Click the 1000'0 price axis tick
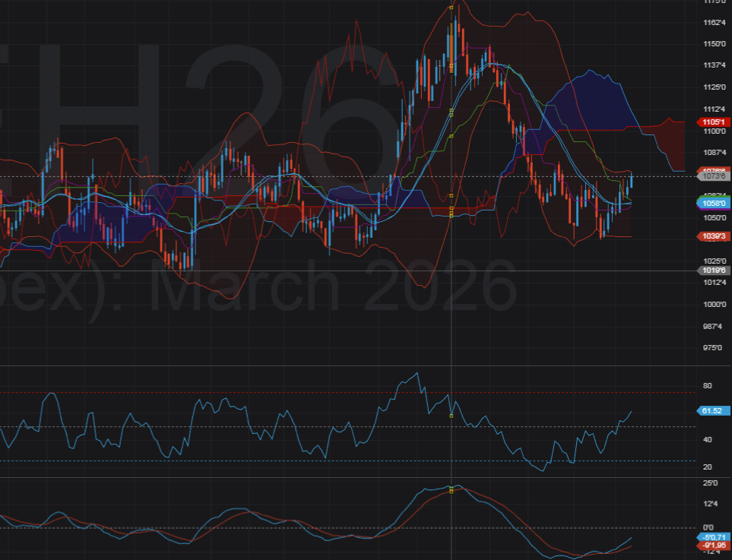 click(715, 305)
